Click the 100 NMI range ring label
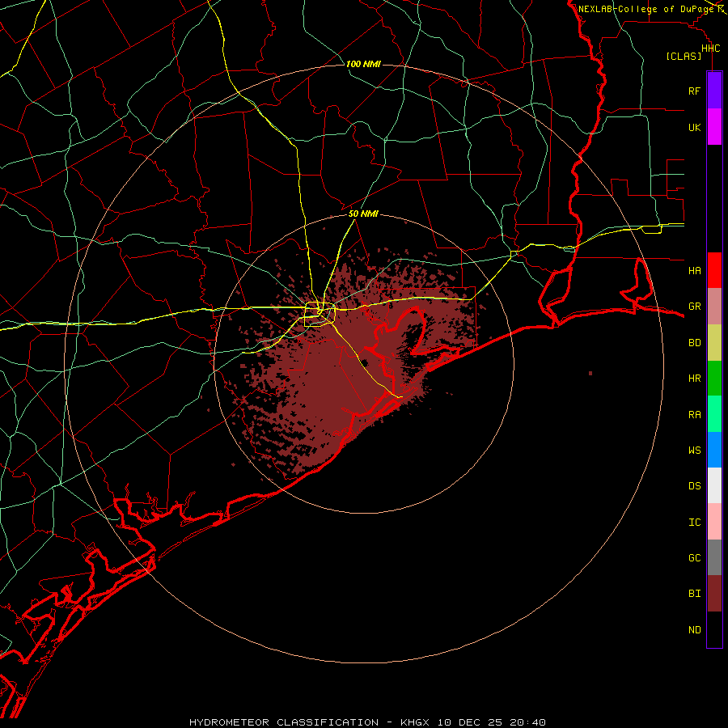This screenshot has height=728, width=728. [x=363, y=64]
